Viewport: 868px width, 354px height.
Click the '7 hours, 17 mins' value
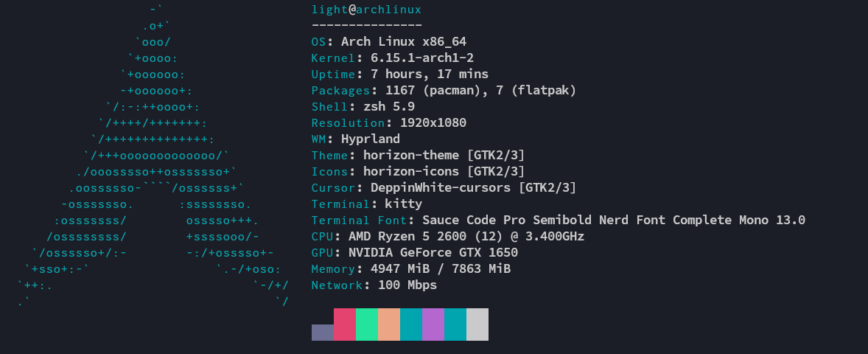click(430, 74)
